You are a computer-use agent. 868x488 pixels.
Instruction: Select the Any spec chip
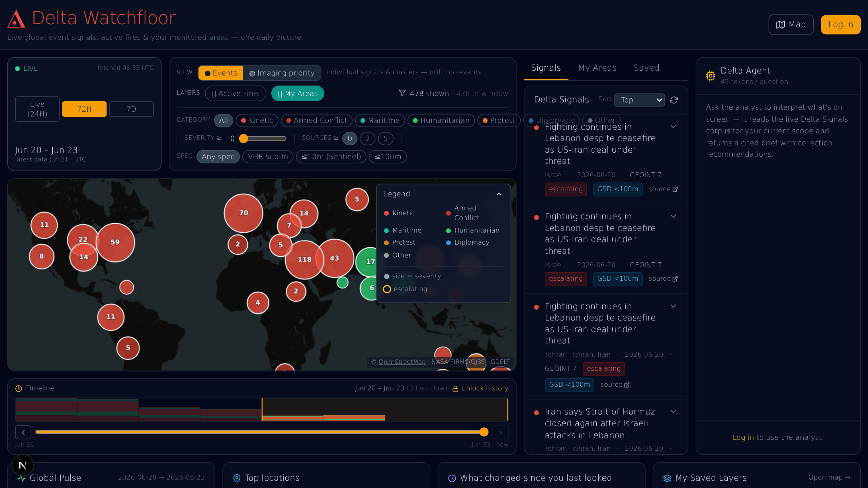[218, 157]
